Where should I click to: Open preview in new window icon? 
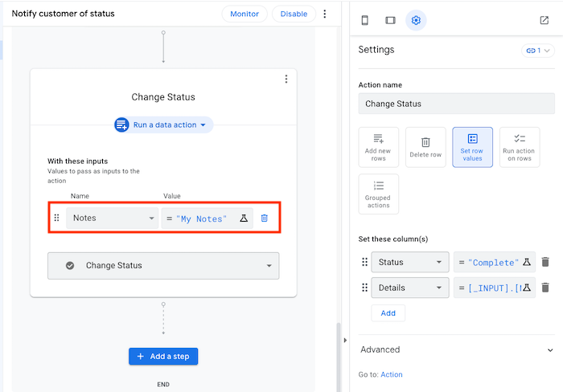(x=545, y=20)
